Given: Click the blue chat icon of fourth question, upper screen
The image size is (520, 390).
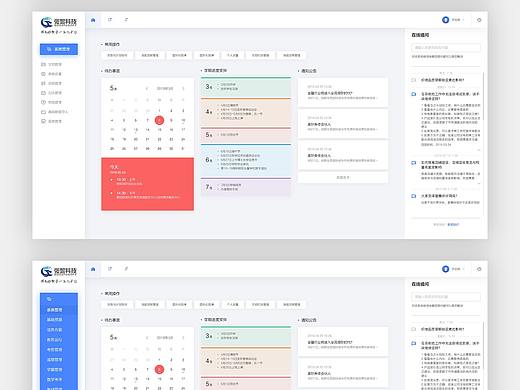Looking at the screenshot, I should coord(414,196).
